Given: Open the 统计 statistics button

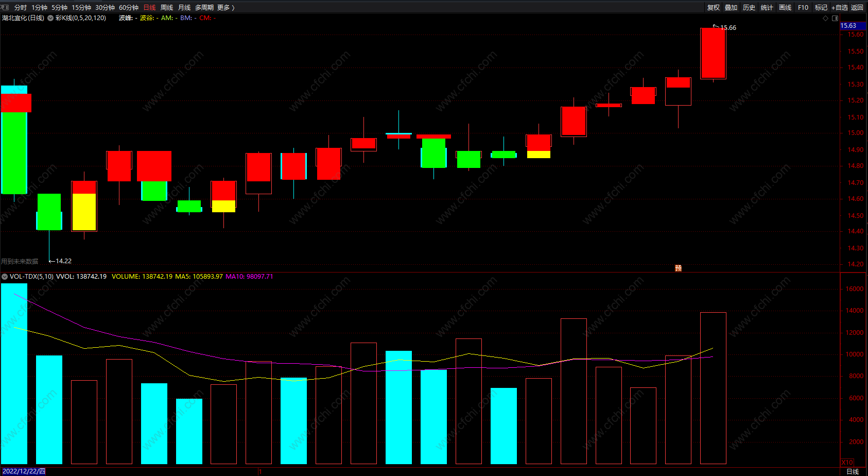Looking at the screenshot, I should (767, 7).
